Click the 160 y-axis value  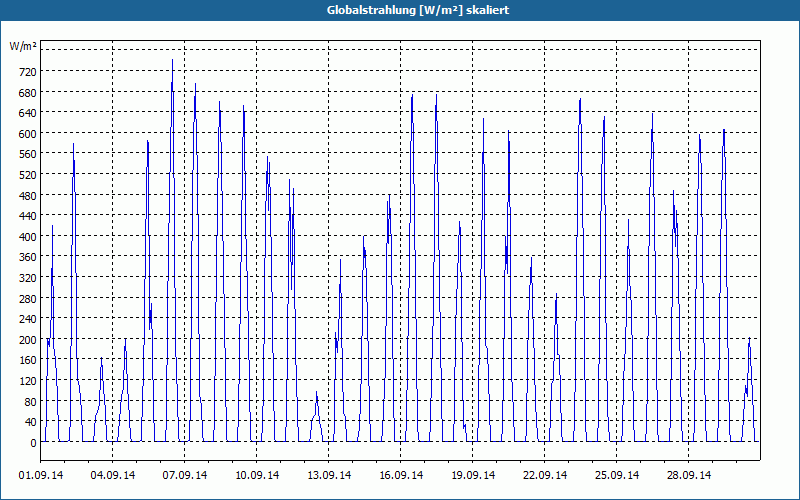[27, 360]
